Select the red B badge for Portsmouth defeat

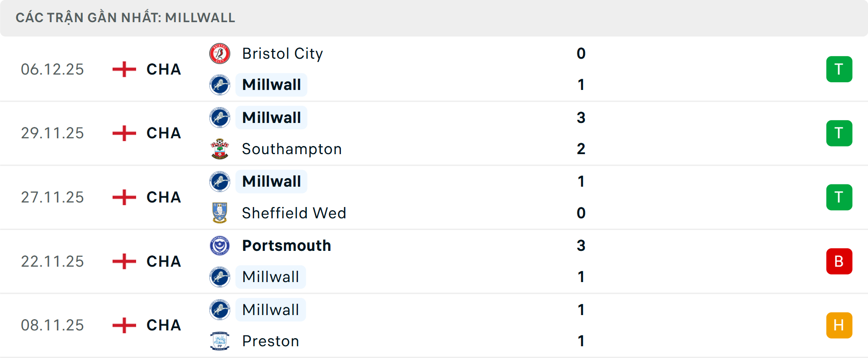tap(839, 261)
